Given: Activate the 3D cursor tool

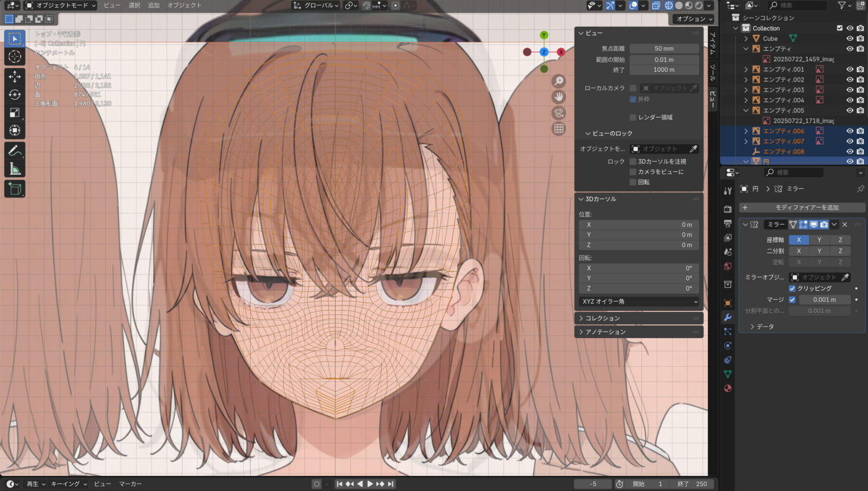Looking at the screenshot, I should click(x=15, y=57).
